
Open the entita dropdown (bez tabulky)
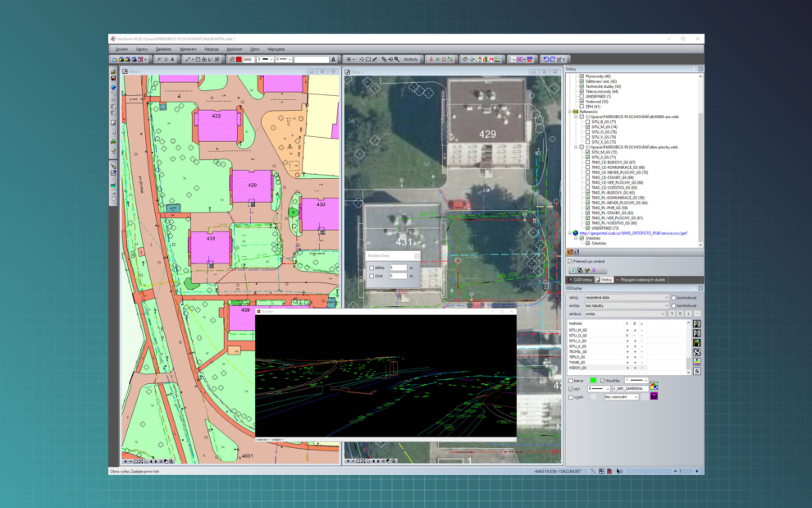627,306
